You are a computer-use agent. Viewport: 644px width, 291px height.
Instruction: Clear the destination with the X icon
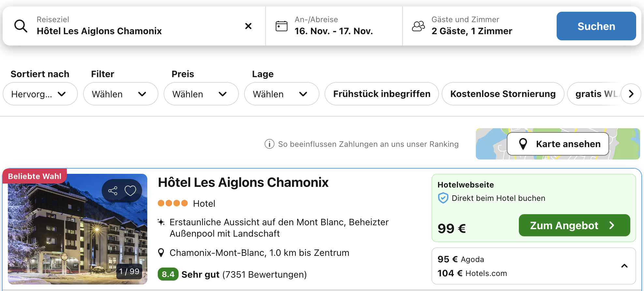(248, 26)
